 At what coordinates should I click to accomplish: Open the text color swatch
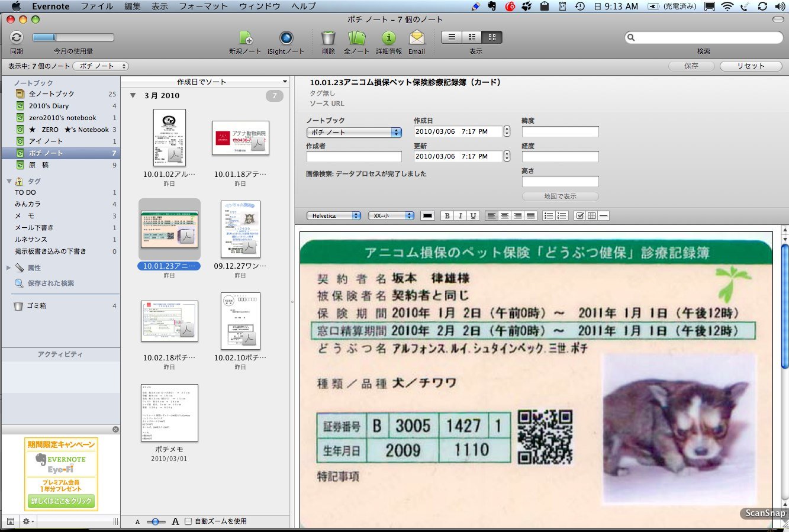click(427, 216)
